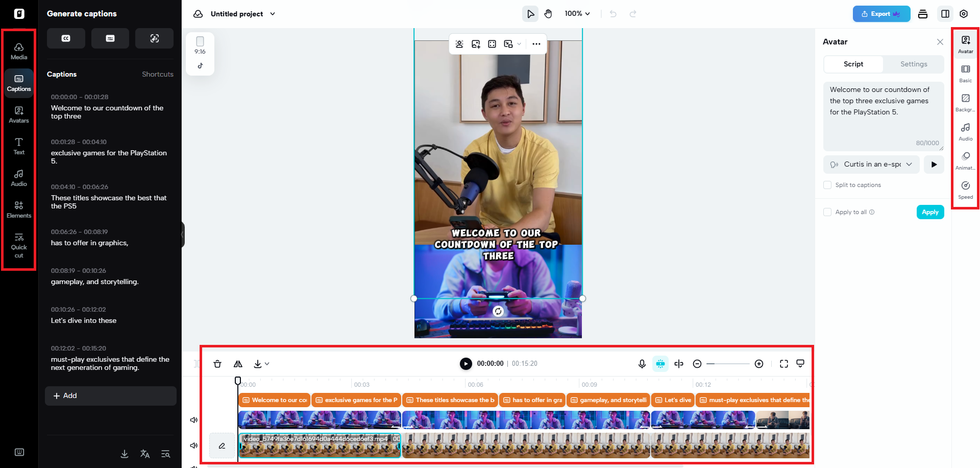Select the Text tool in the sidebar
The image size is (980, 468).
coord(18,146)
